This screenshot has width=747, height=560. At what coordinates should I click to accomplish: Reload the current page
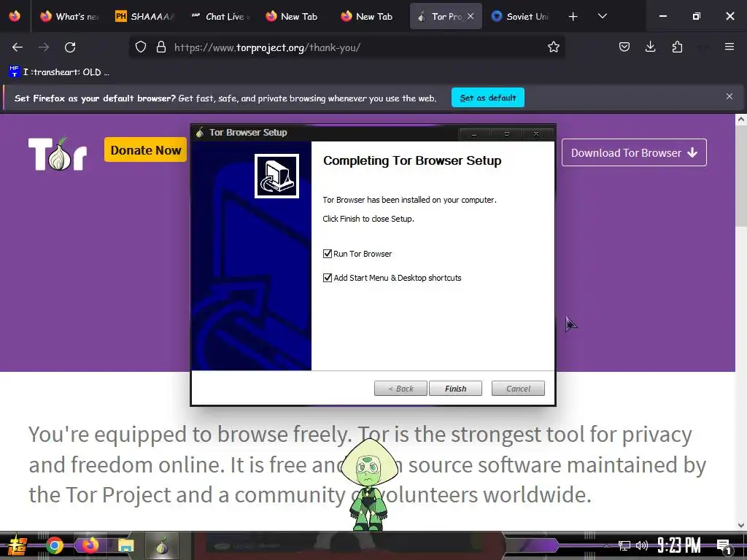click(70, 47)
